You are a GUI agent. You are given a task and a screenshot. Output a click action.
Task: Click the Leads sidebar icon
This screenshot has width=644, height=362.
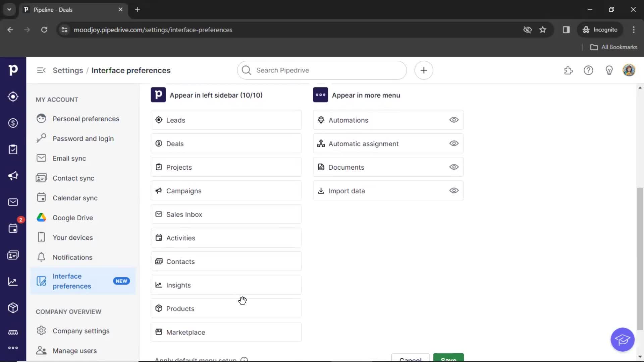(x=13, y=96)
